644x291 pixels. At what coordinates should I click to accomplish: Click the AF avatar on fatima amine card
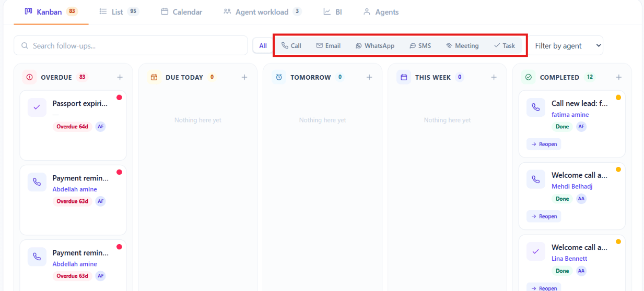click(x=581, y=126)
